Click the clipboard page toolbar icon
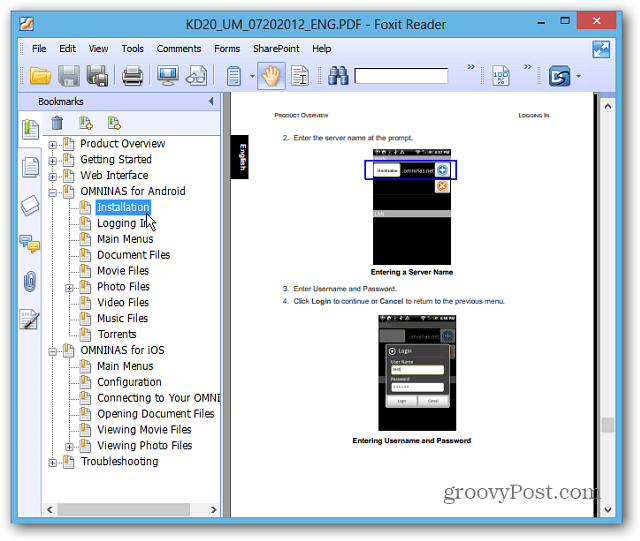The image size is (640, 541). [234, 76]
